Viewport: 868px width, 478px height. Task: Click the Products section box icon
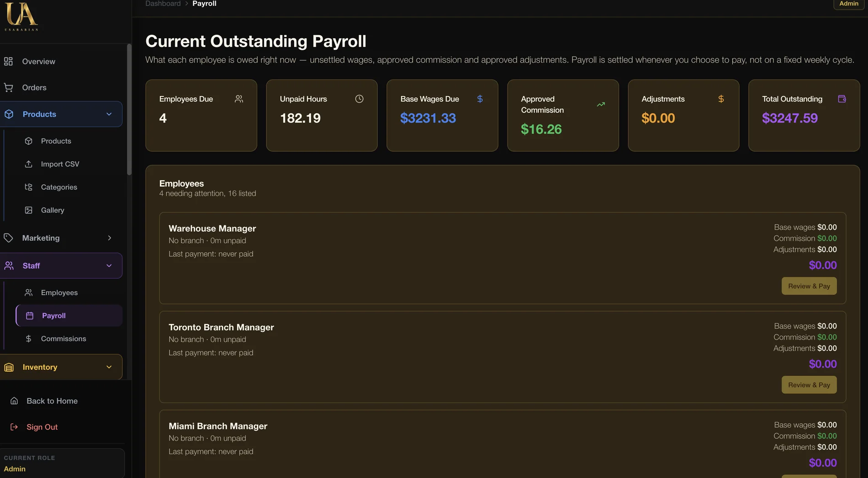[9, 114]
